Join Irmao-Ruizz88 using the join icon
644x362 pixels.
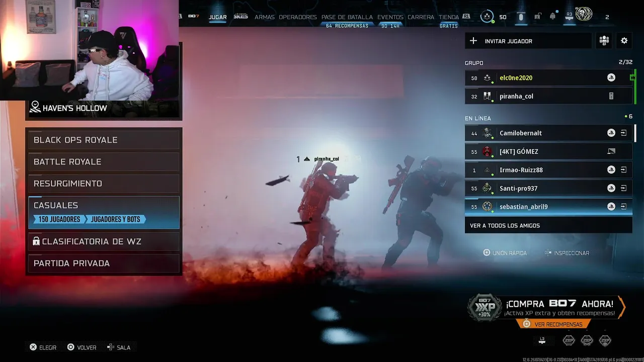click(623, 170)
